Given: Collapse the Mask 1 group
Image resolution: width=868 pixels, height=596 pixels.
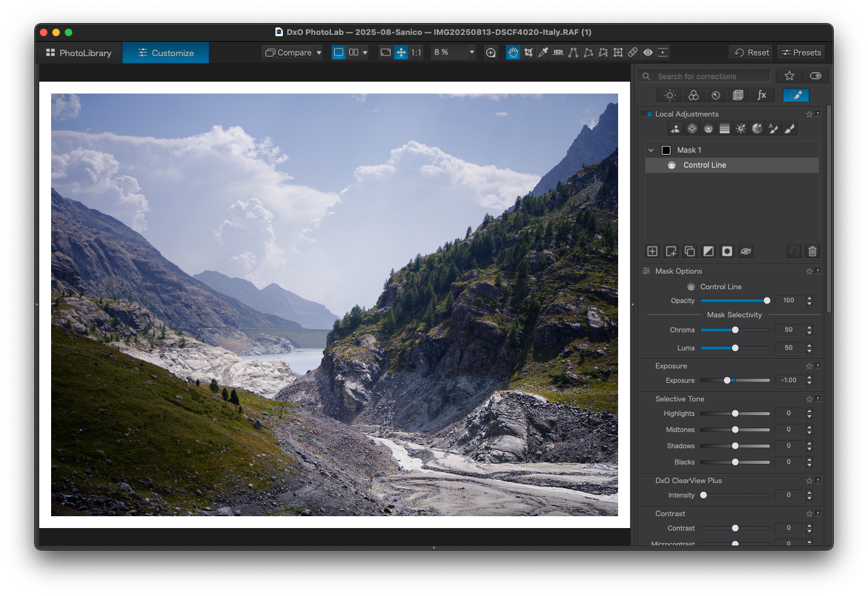Looking at the screenshot, I should pyautogui.click(x=651, y=150).
